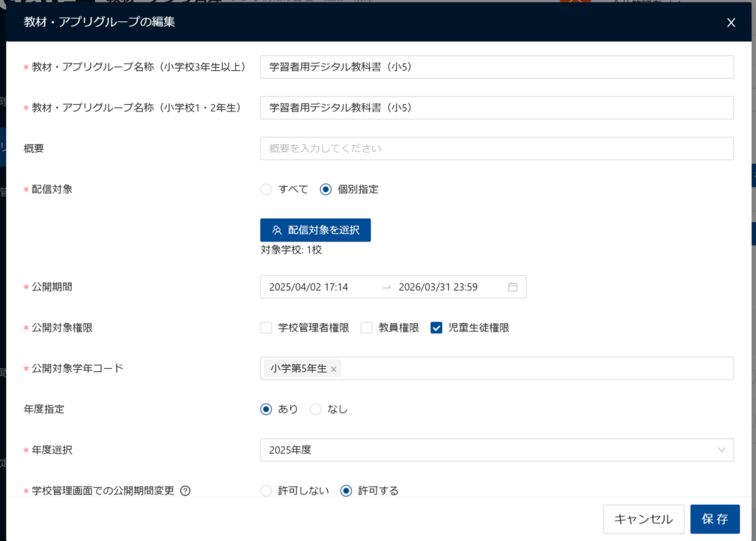This screenshot has height=541, width=756.
Task: Click the 公開期間 label
Action: tap(52, 287)
